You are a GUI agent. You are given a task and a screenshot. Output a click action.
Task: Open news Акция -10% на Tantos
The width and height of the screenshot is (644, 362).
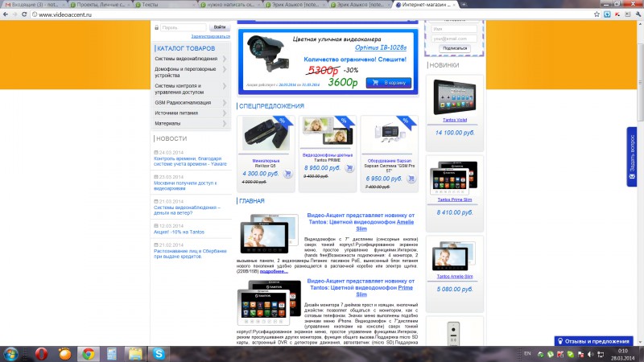(x=179, y=232)
